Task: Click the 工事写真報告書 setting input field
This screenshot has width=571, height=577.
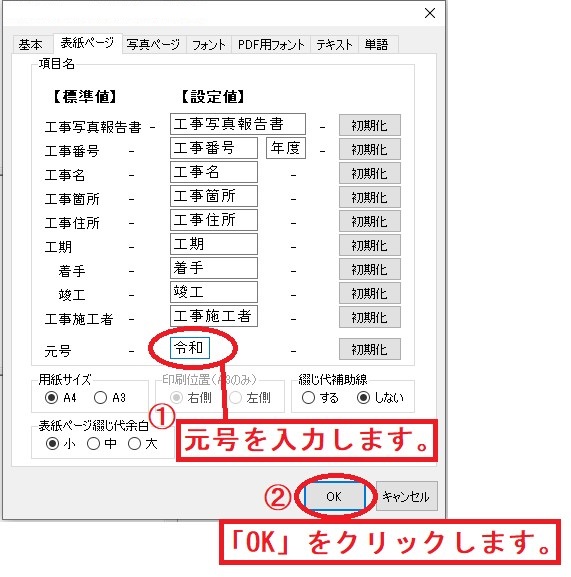Action: pyautogui.click(x=238, y=124)
